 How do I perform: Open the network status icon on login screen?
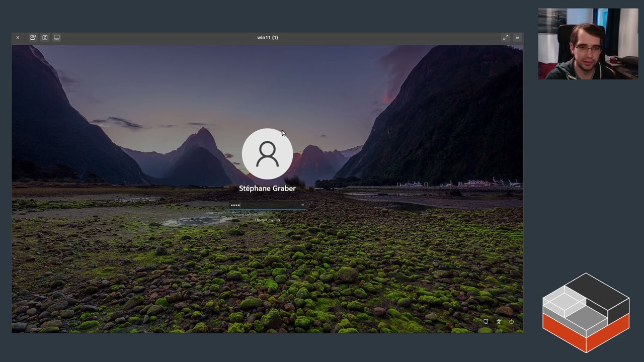click(x=486, y=322)
